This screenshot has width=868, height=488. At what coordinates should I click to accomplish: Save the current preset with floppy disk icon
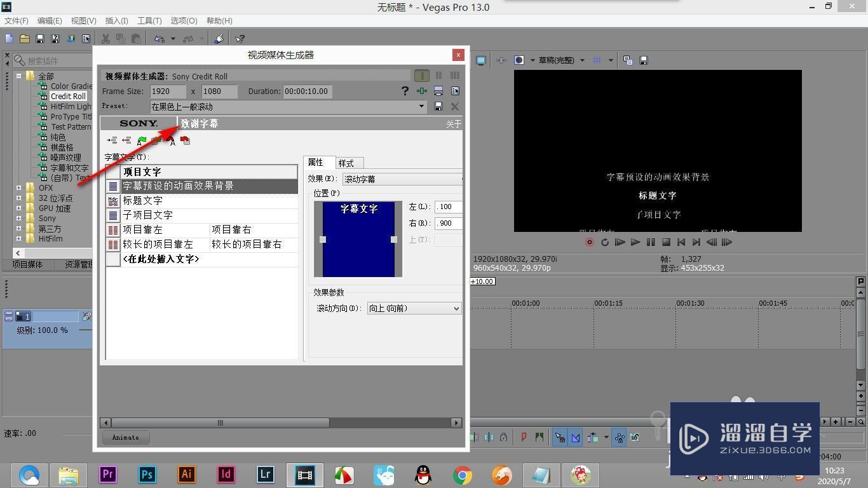[x=438, y=106]
